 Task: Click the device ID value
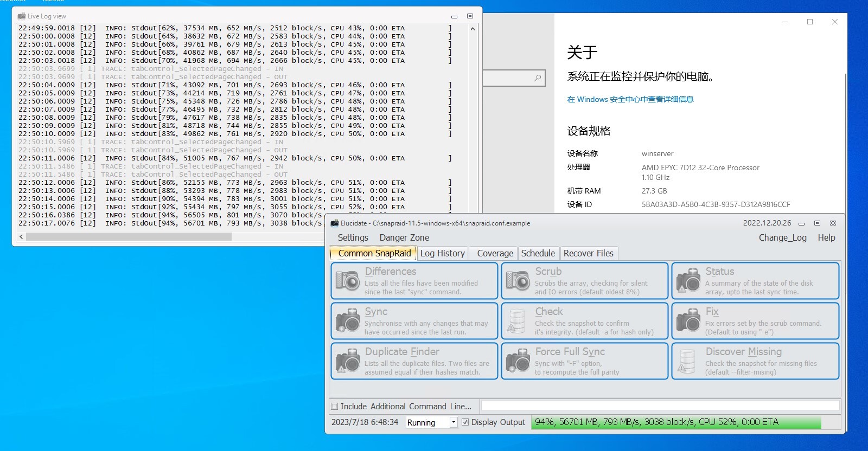point(716,204)
